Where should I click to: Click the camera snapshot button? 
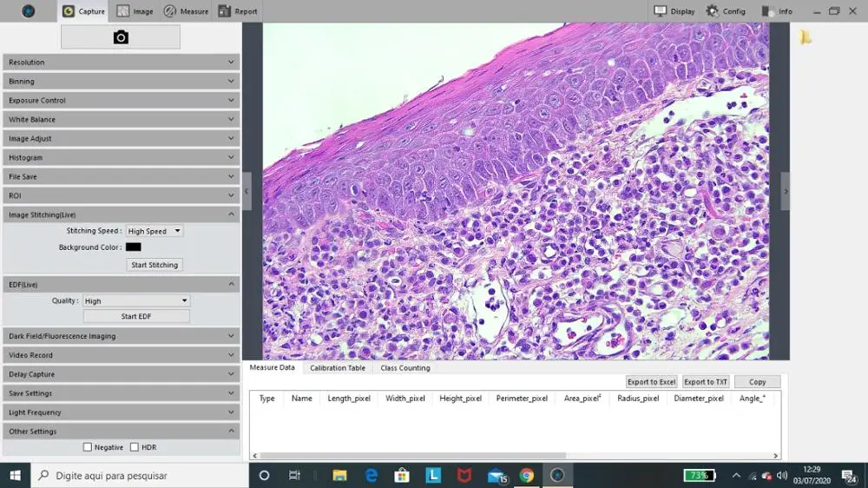[x=120, y=37]
